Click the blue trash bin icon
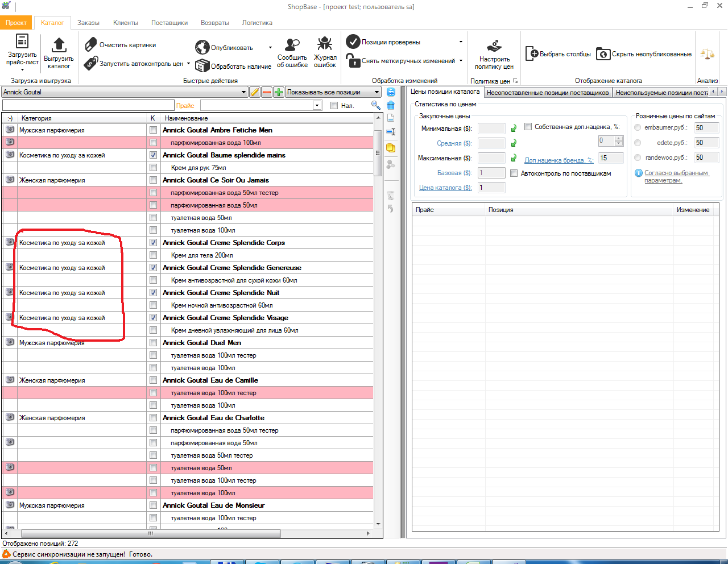728x564 pixels. [391, 105]
